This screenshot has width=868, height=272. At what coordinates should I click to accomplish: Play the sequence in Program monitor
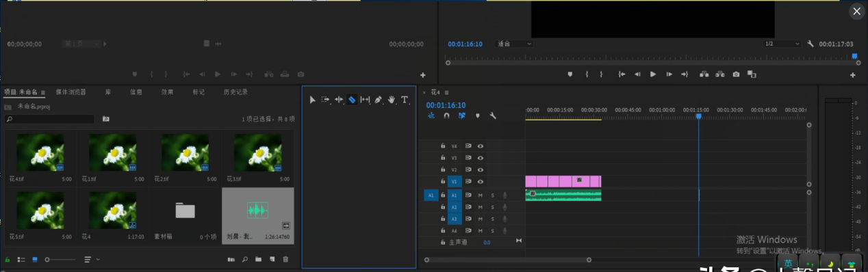click(653, 74)
